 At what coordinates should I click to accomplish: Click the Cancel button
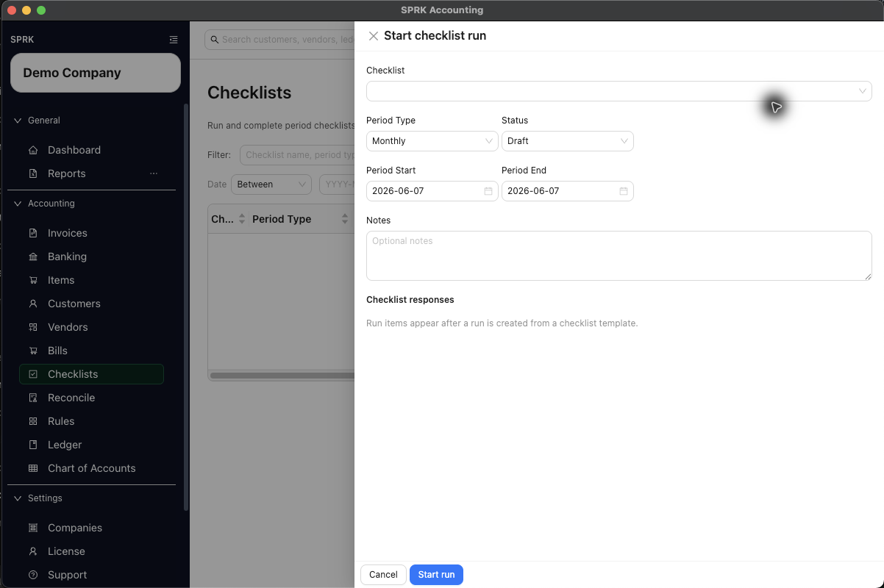coord(383,575)
